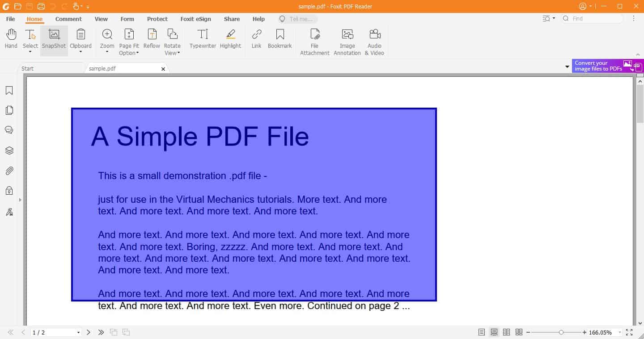This screenshot has height=339, width=644.
Task: Open the Bookmarks side panel
Action: 9,91
